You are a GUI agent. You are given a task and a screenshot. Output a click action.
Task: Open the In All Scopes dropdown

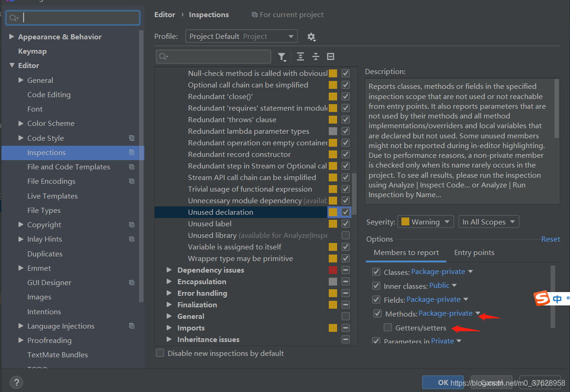click(x=489, y=222)
